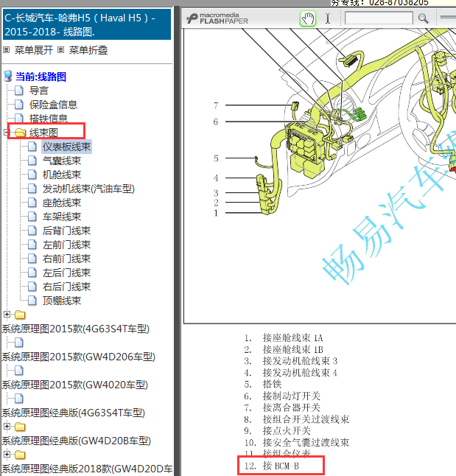
Task: Open the 左后门线束 page
Action: coord(66,273)
